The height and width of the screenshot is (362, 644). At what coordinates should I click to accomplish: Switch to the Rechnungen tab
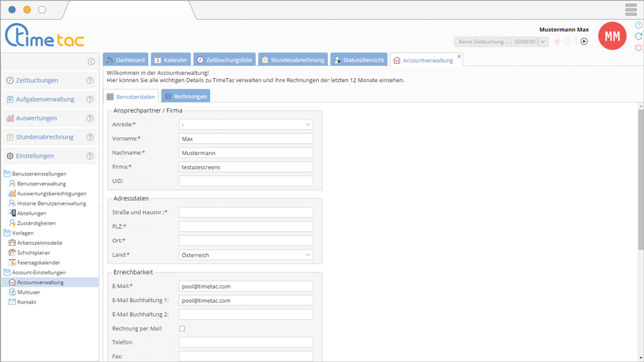pos(185,97)
